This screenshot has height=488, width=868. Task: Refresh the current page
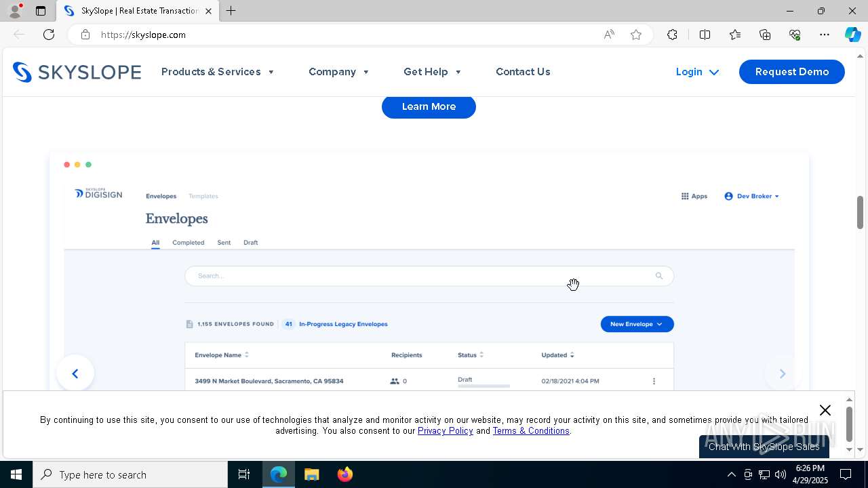(x=49, y=35)
